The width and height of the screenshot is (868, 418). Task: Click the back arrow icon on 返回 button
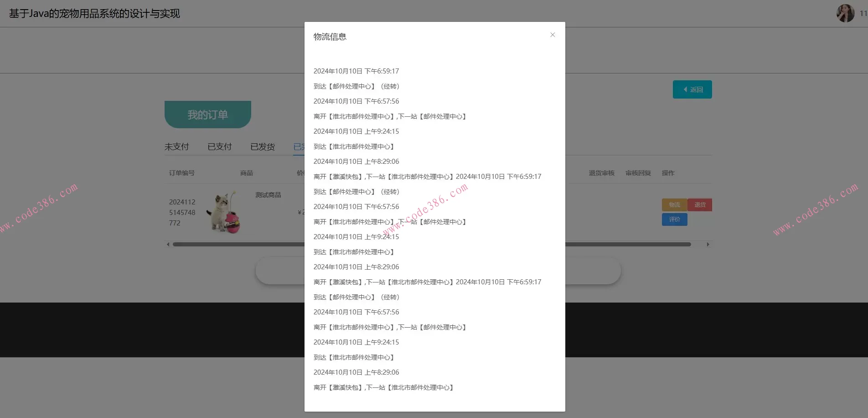[686, 89]
